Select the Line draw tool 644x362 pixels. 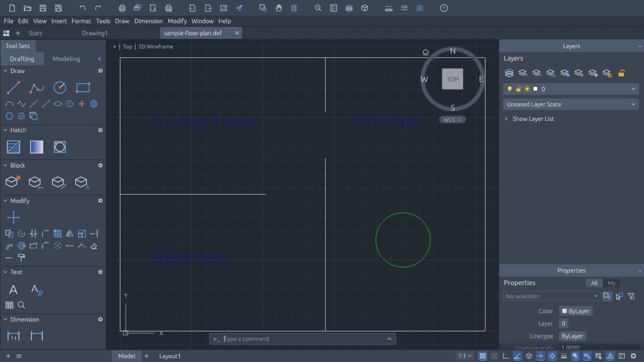pos(13,88)
